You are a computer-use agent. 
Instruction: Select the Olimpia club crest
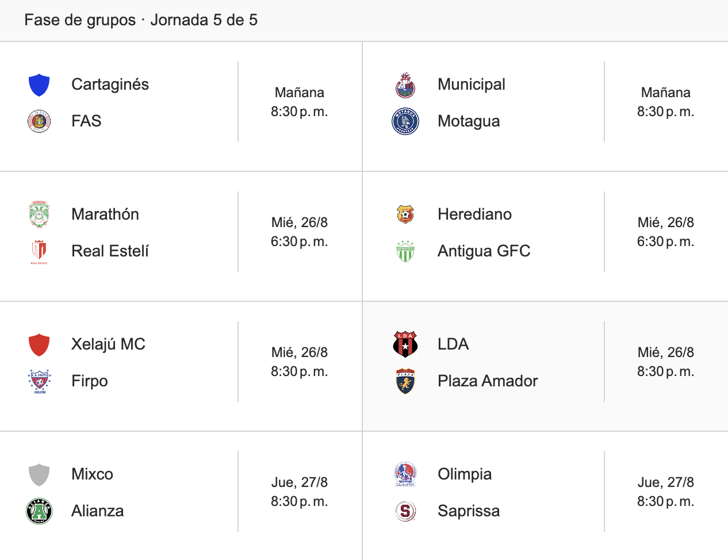click(x=405, y=474)
